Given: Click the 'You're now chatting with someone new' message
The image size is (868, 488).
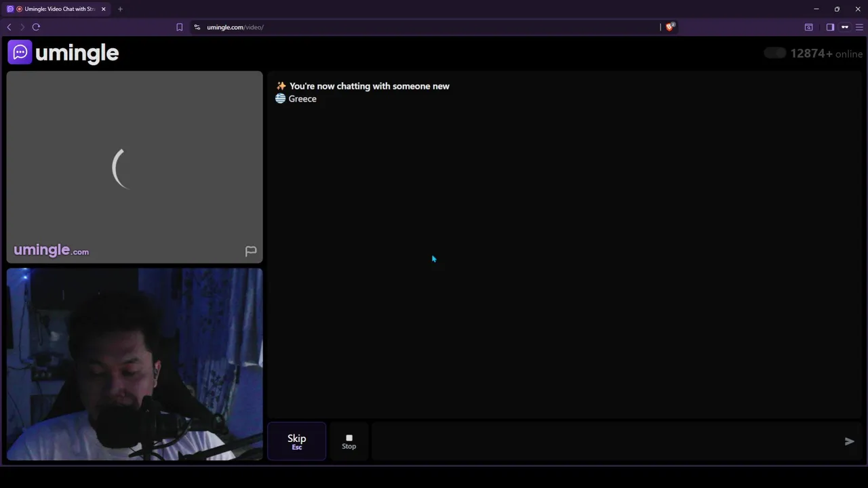Looking at the screenshot, I should (x=369, y=86).
